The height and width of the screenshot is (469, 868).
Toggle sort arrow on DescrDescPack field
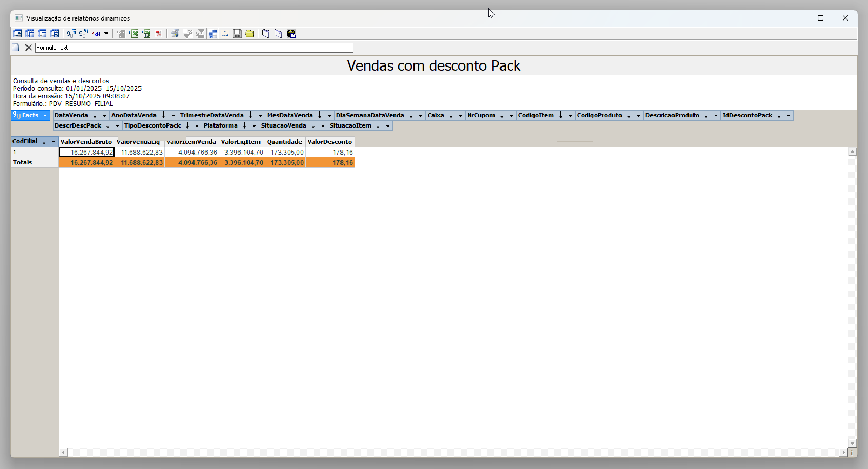(108, 125)
